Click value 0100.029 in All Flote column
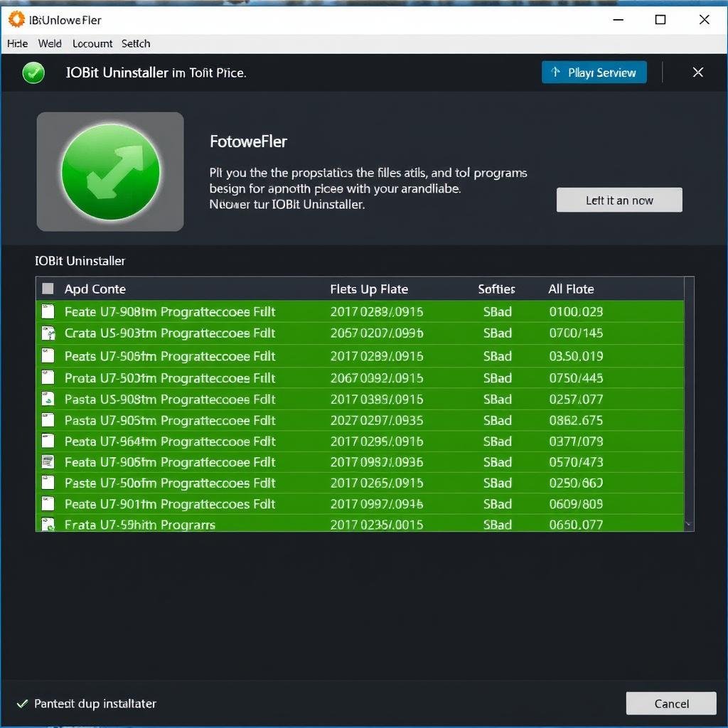This screenshot has width=728, height=728. coord(576,311)
